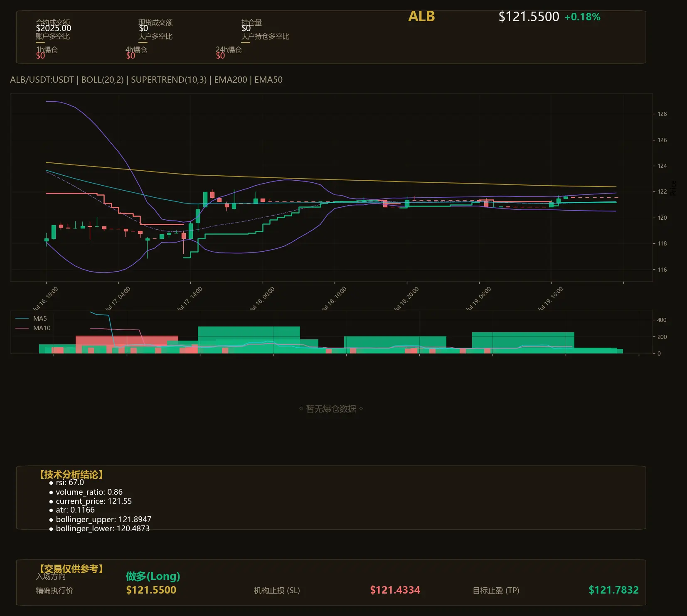This screenshot has height=616, width=687.
Task: Select the $121.5500 current price
Action: click(x=529, y=17)
